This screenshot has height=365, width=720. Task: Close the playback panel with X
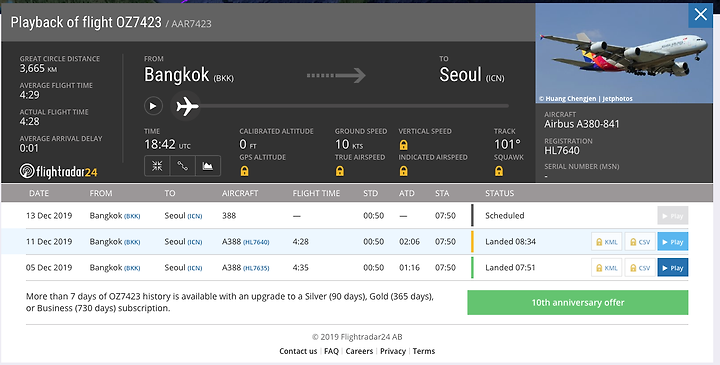(701, 15)
